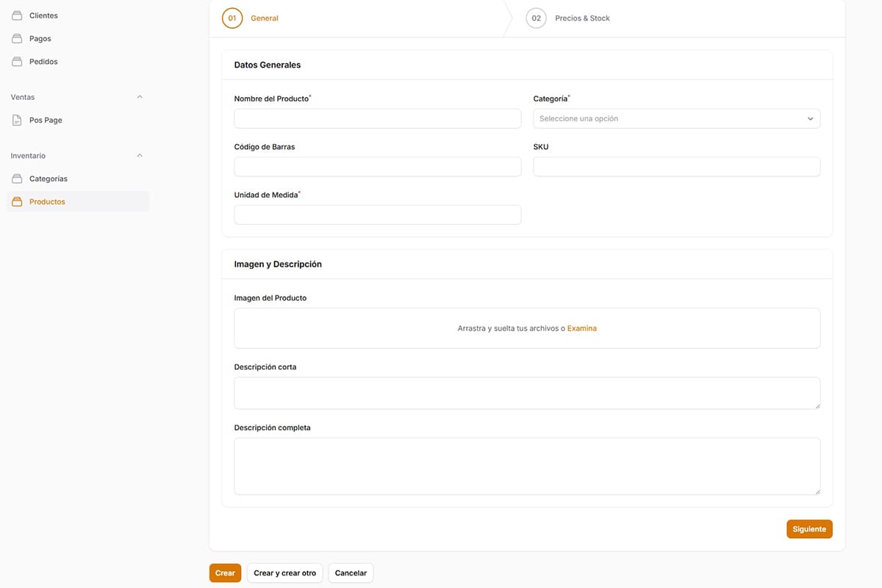The image size is (882, 588).
Task: Click the step 02 circle indicator
Action: point(536,18)
